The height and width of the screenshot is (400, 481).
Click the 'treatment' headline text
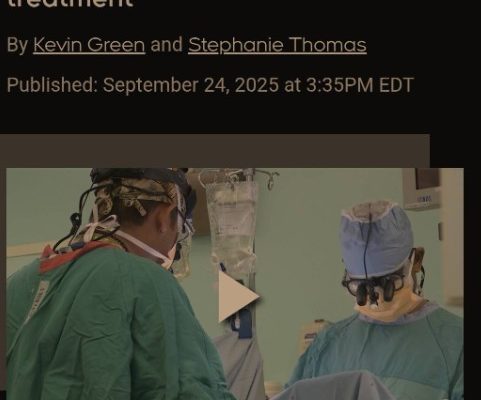coord(70,3)
